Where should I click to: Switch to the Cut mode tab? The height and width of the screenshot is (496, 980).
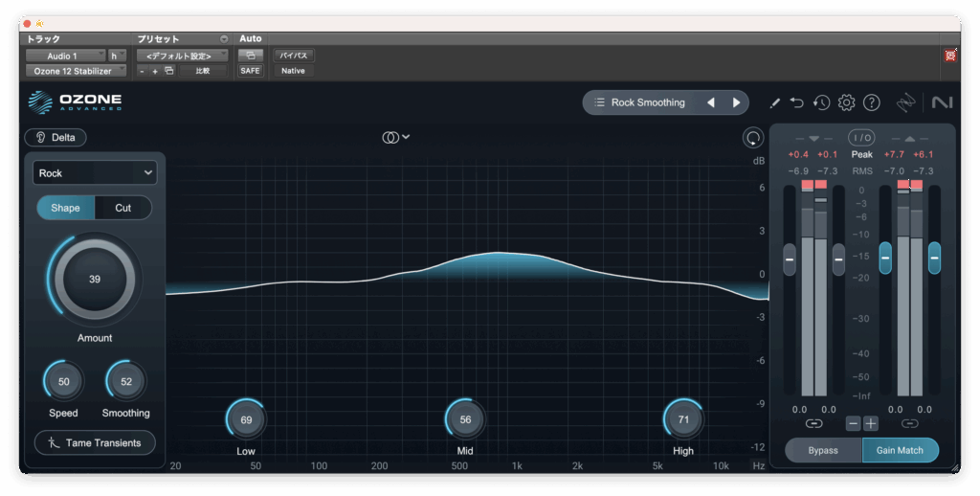tap(122, 208)
